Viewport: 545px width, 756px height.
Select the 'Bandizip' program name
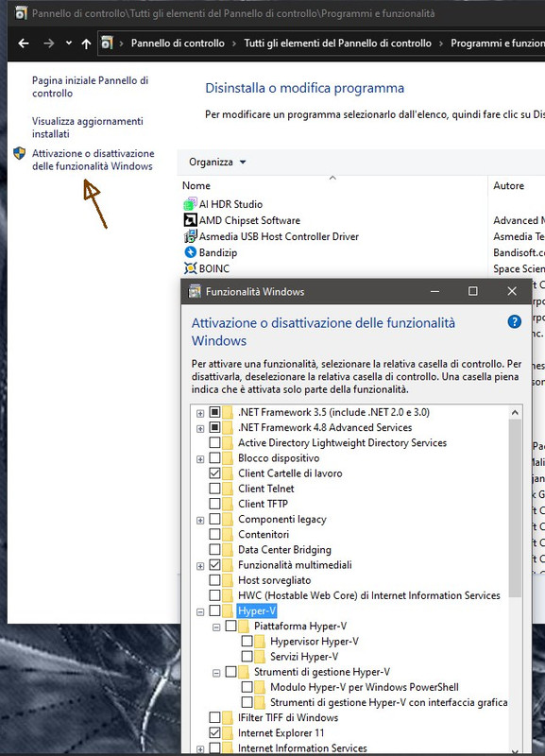[x=218, y=252]
